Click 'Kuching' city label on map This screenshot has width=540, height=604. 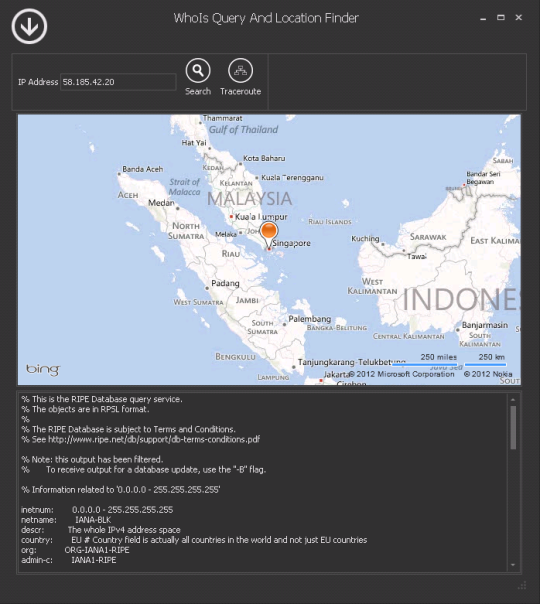[365, 239]
